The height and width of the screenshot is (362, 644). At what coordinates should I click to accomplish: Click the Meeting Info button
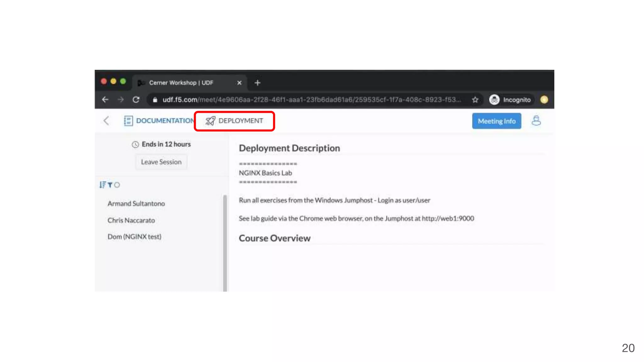coord(496,121)
